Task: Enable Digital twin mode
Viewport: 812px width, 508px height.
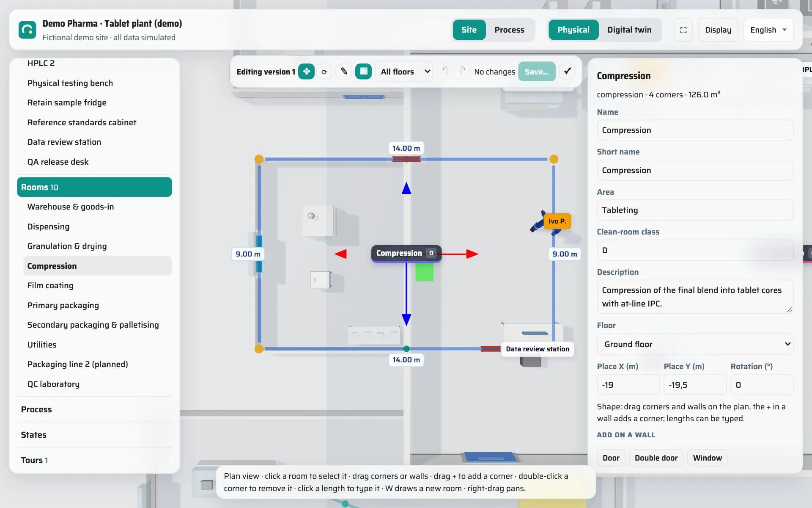Action: [629, 30]
